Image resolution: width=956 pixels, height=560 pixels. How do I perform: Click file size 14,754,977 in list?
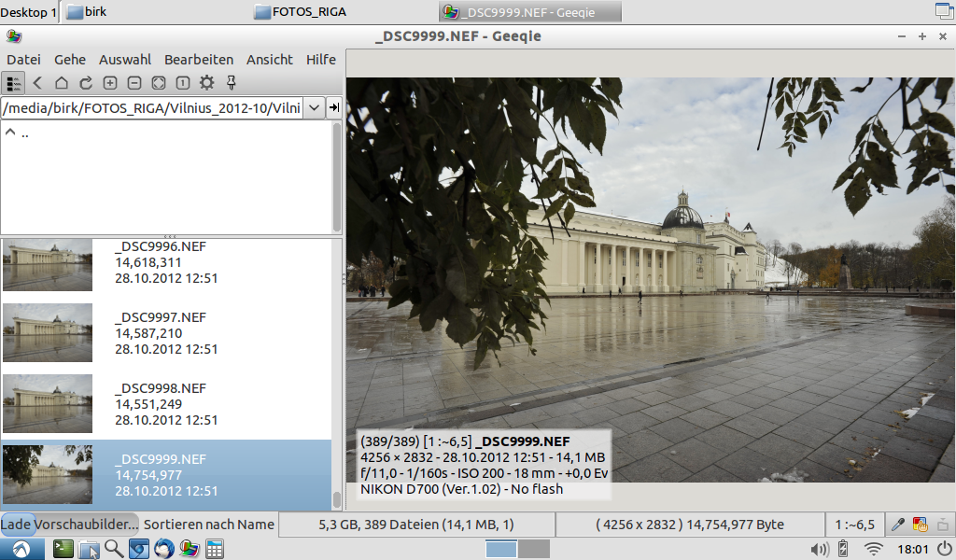[x=148, y=475]
